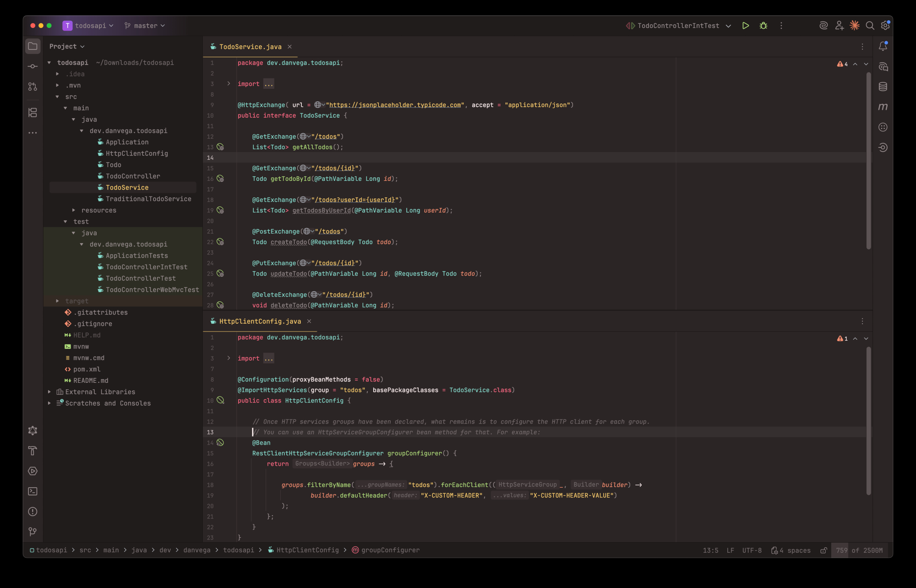Open the Database tool window

pos(883,87)
